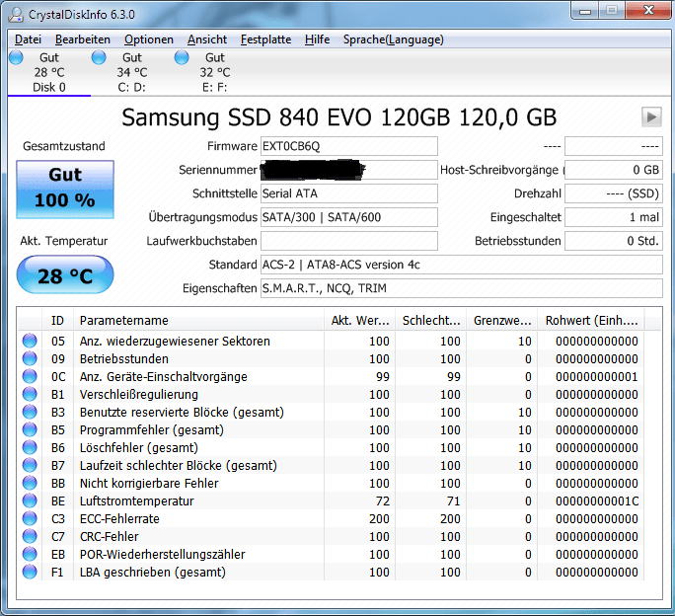Click raw value 000000000001
The height and width of the screenshot is (616, 675).
[x=597, y=377]
